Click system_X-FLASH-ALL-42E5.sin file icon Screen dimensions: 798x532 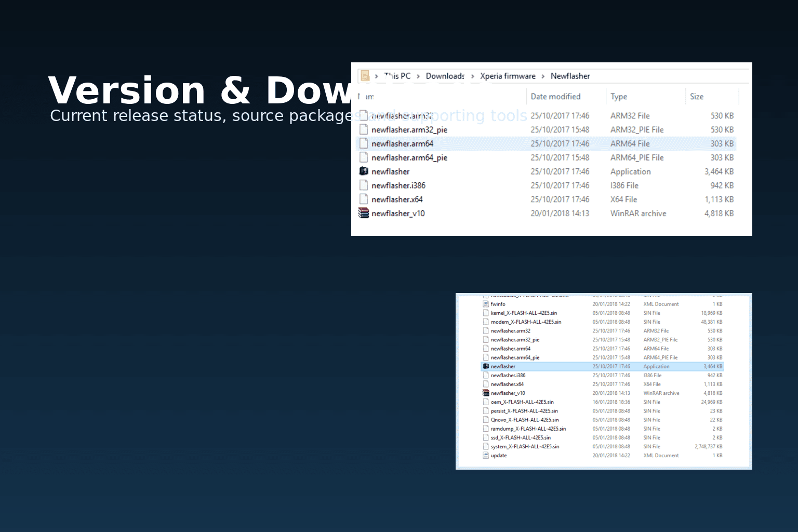click(486, 446)
